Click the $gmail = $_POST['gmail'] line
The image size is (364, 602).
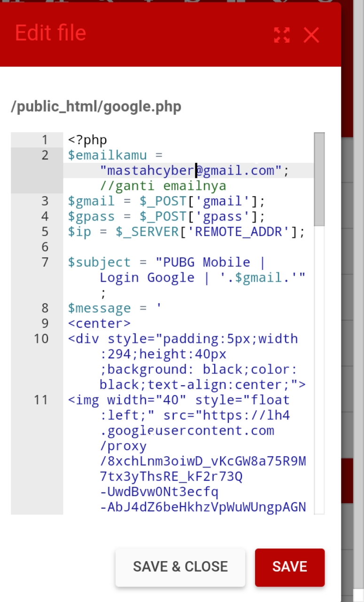click(x=167, y=201)
